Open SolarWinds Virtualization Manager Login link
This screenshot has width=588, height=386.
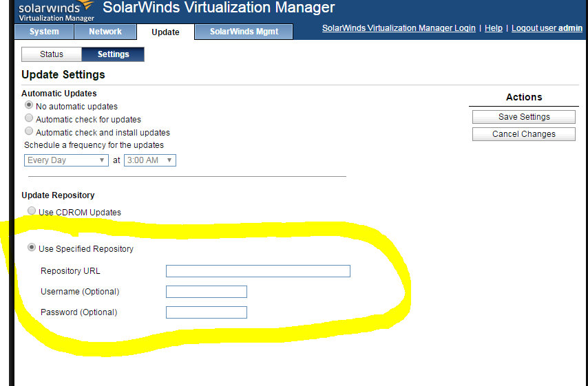[399, 28]
